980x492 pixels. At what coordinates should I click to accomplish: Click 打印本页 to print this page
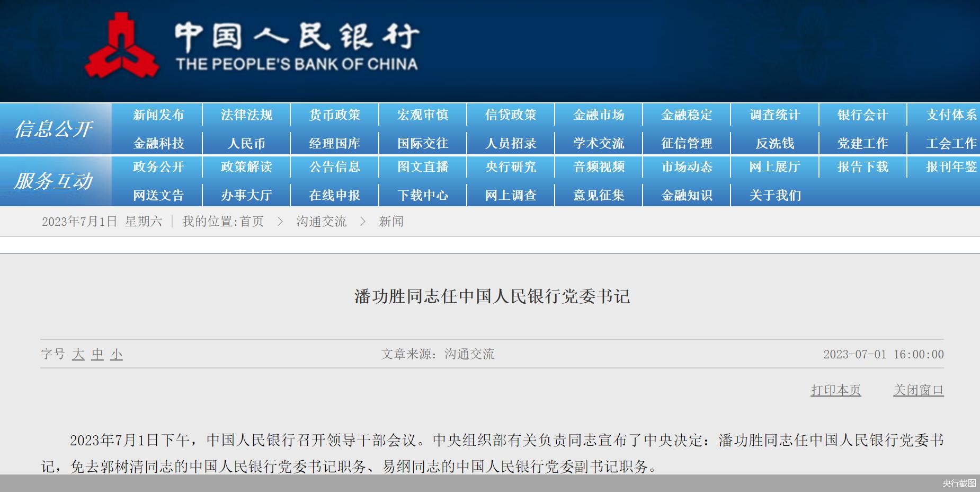coord(836,390)
